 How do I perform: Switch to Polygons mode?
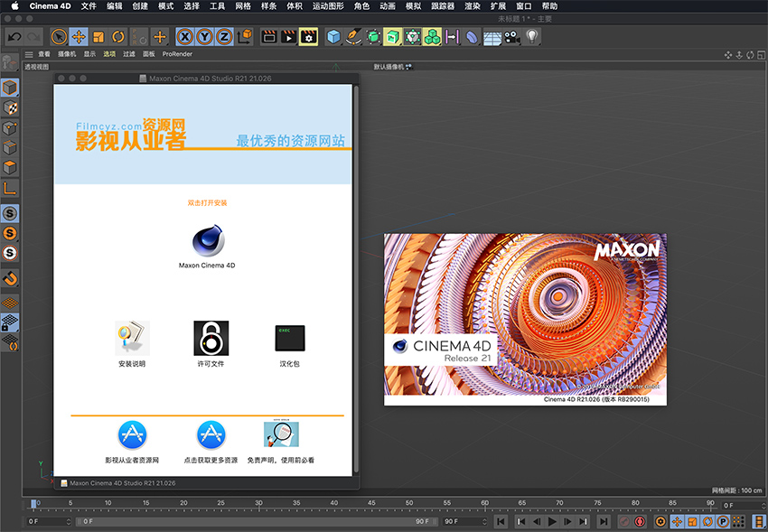(10, 167)
